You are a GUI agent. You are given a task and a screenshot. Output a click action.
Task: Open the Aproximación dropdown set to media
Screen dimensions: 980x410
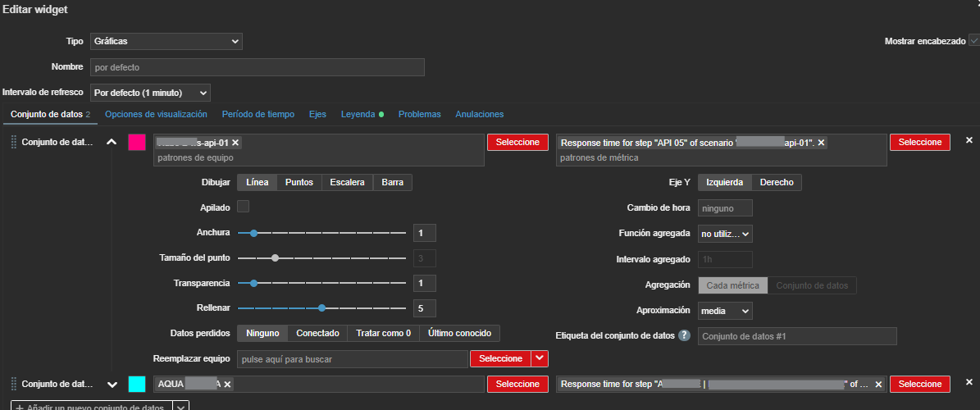click(x=725, y=312)
